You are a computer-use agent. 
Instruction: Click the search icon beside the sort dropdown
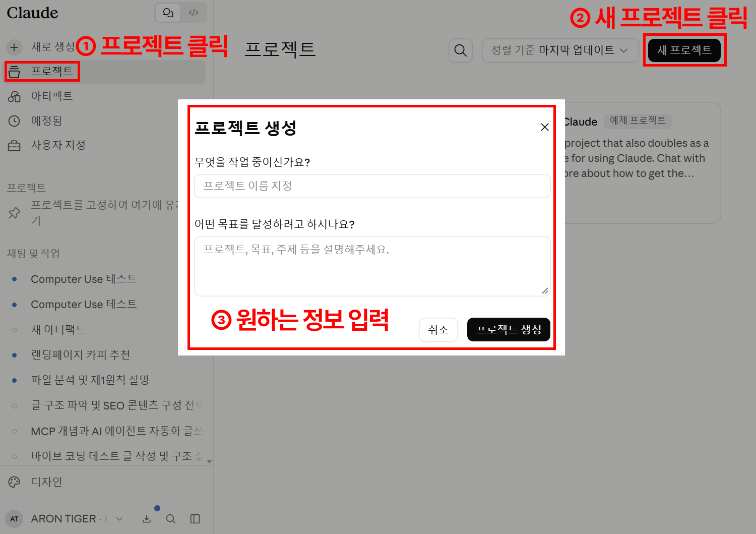[x=461, y=50]
